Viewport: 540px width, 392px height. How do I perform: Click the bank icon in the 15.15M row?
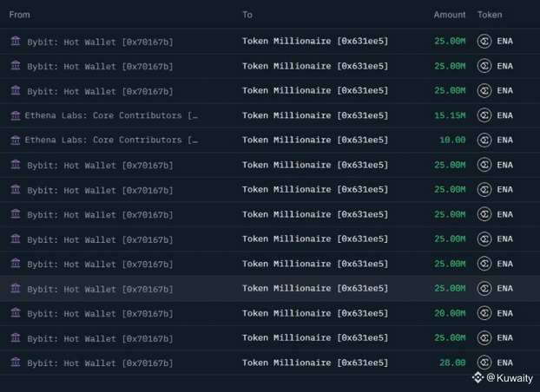(16, 115)
